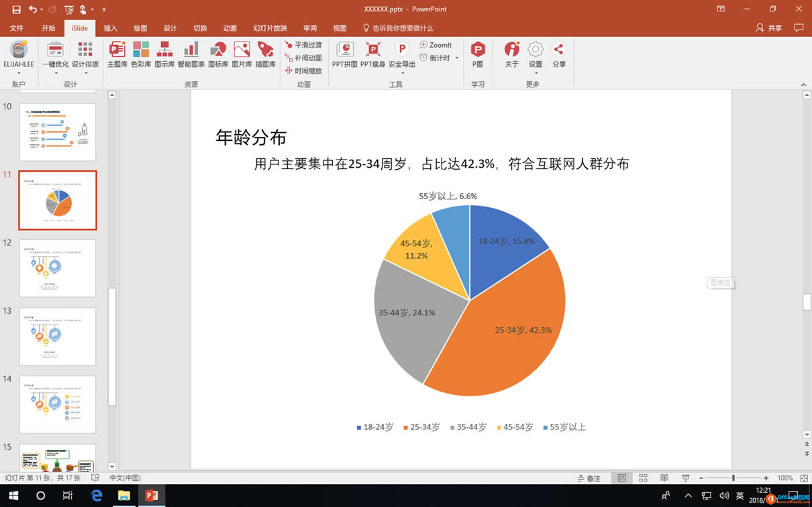Open the iSlide 主题库 theme library

click(117, 55)
